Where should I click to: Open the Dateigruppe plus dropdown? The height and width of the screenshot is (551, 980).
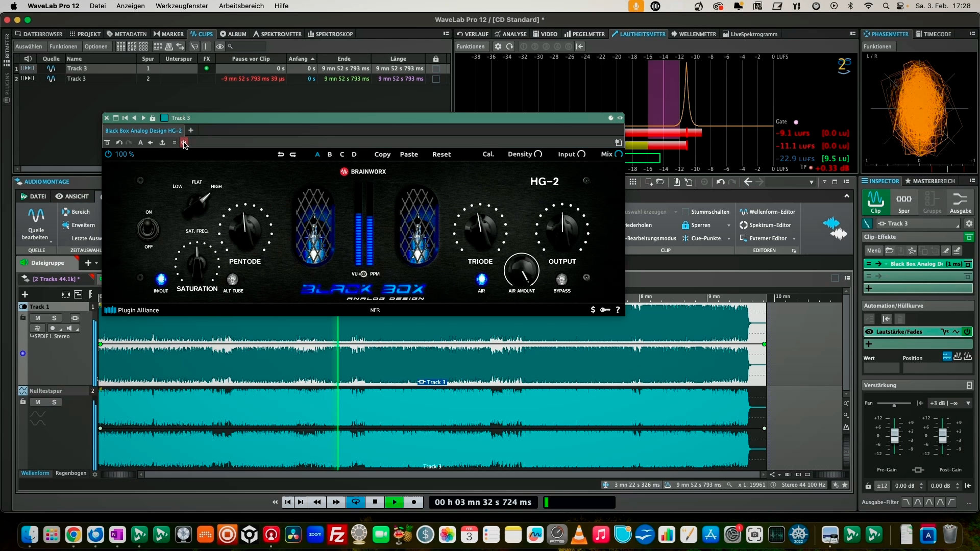point(91,263)
